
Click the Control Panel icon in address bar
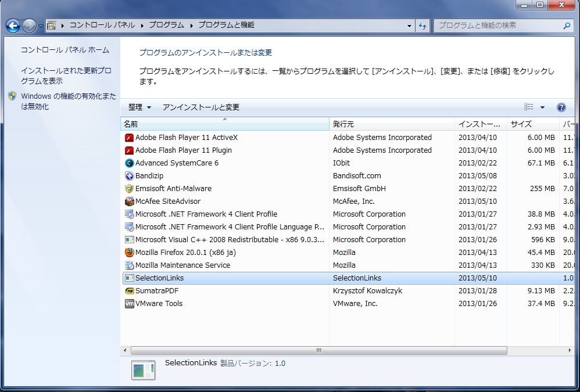(52, 26)
